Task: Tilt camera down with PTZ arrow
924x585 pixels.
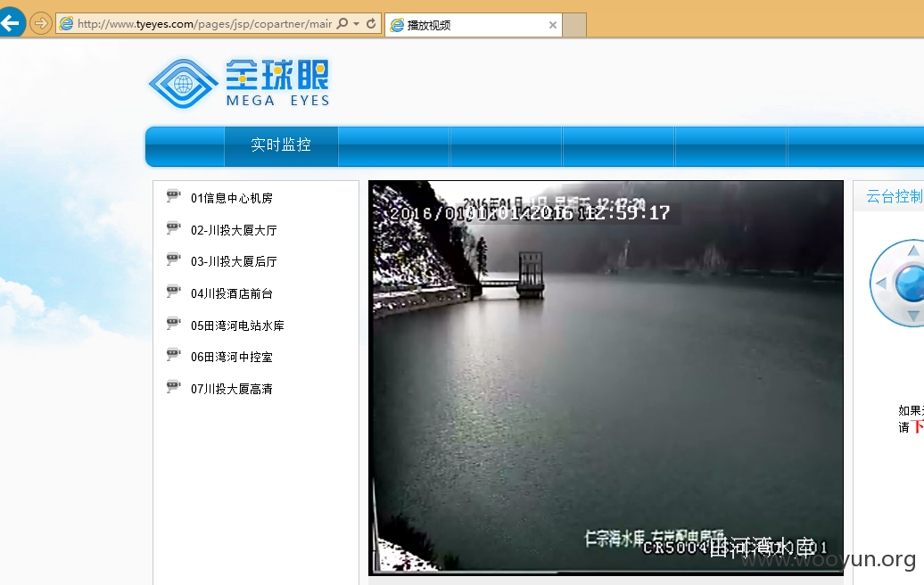Action: tap(913, 317)
